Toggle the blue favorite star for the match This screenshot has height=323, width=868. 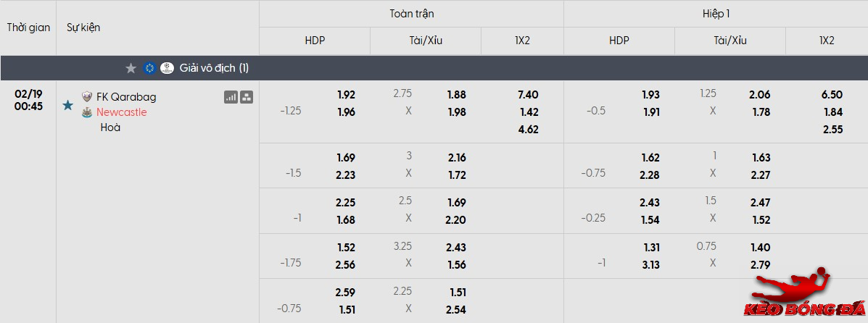(x=68, y=105)
